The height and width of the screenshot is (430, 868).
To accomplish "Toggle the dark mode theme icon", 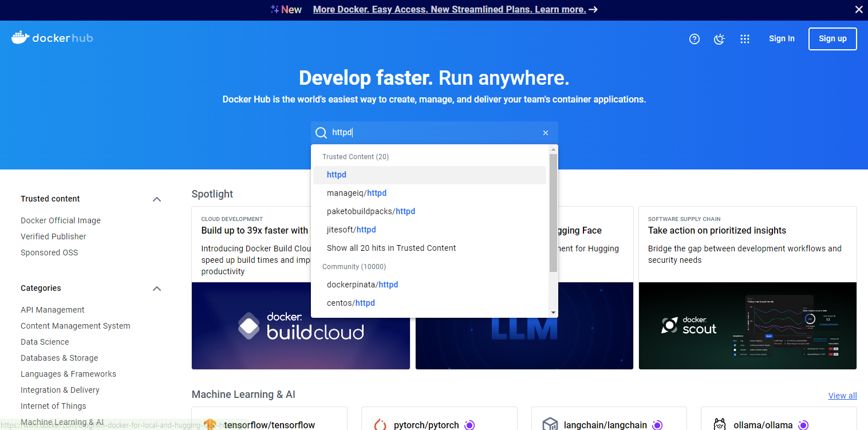I will click(x=720, y=39).
